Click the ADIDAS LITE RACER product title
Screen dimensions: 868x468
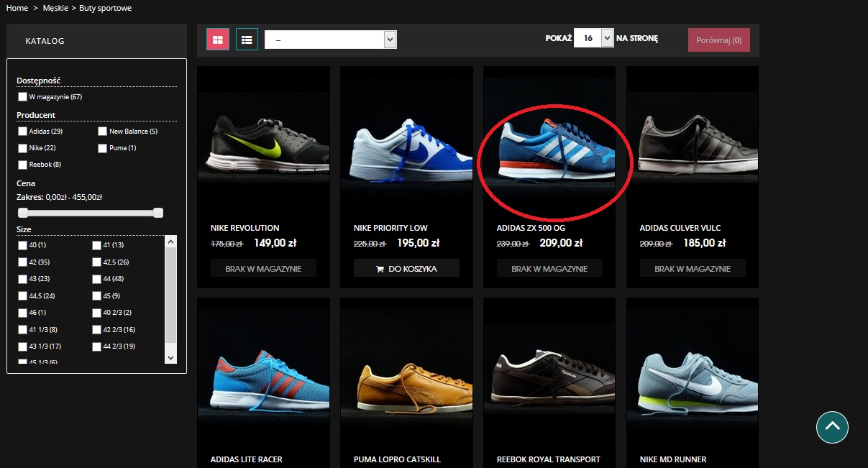(247, 459)
